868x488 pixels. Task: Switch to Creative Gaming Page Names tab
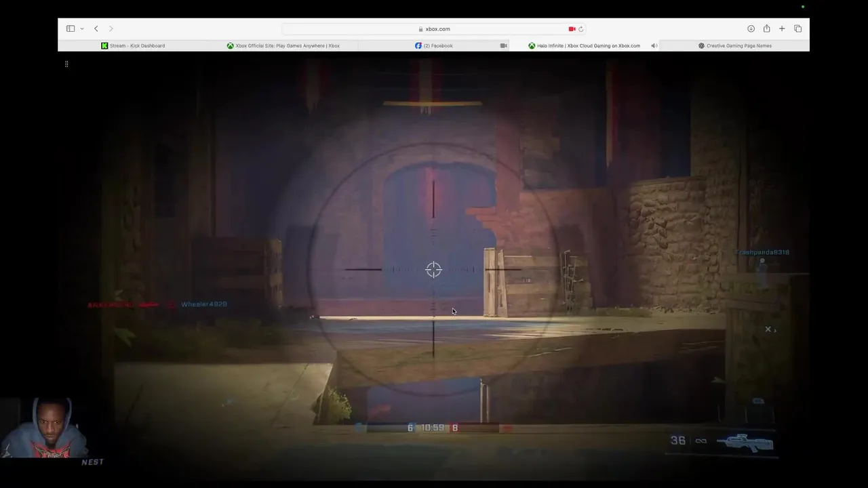point(734,45)
